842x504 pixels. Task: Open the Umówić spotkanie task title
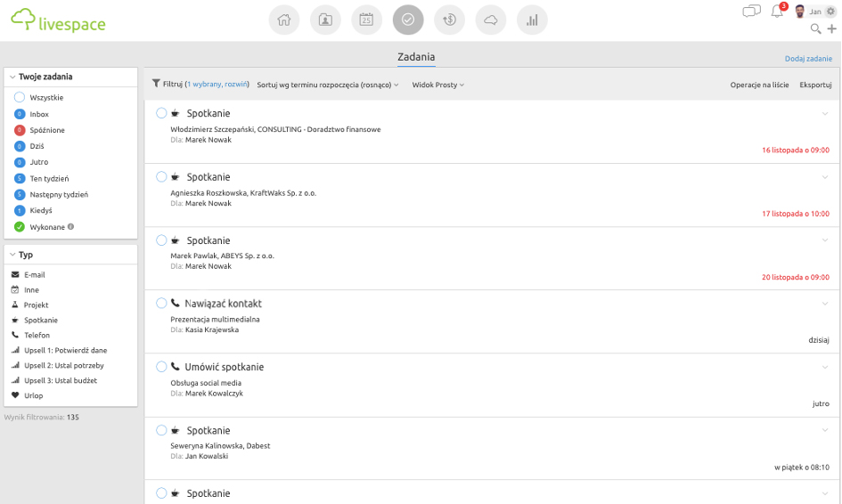click(224, 367)
